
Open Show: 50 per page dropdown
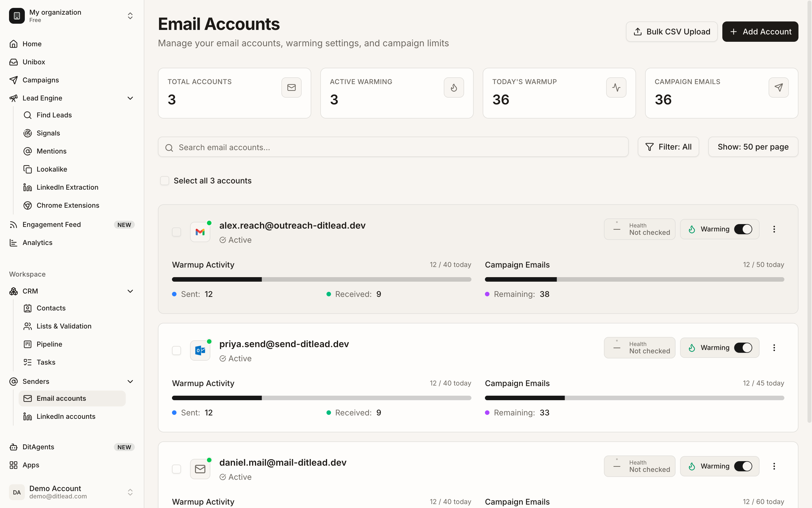tap(753, 147)
